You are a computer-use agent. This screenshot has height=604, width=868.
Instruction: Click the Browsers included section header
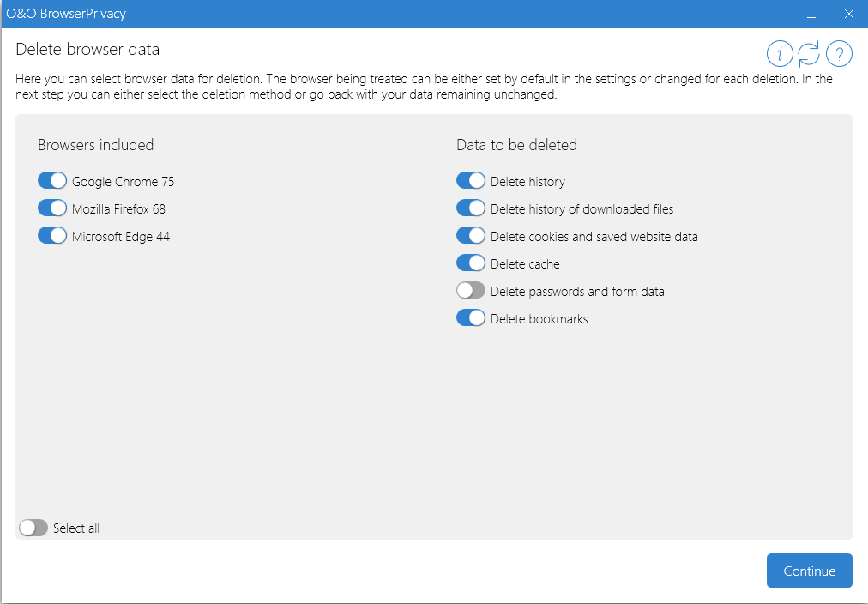click(95, 144)
